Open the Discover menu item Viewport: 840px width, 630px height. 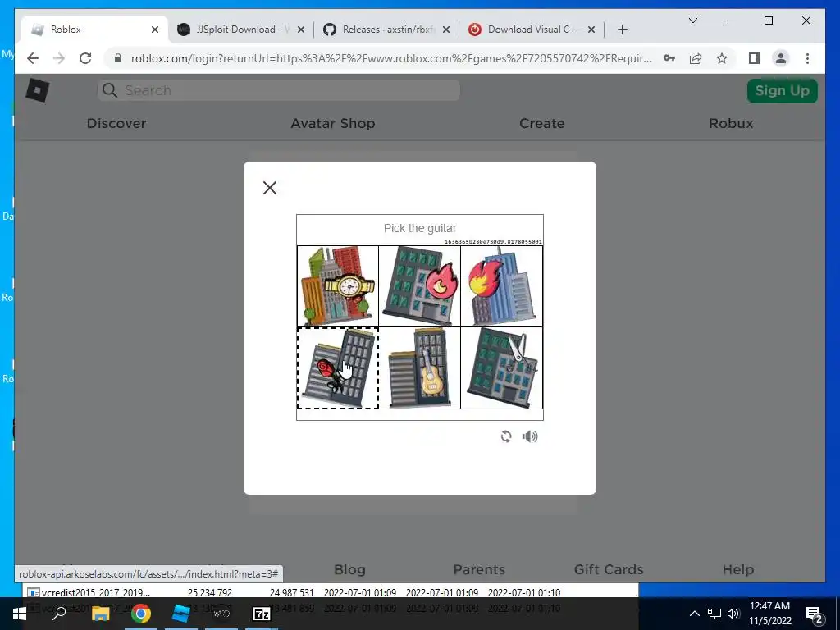coord(116,123)
